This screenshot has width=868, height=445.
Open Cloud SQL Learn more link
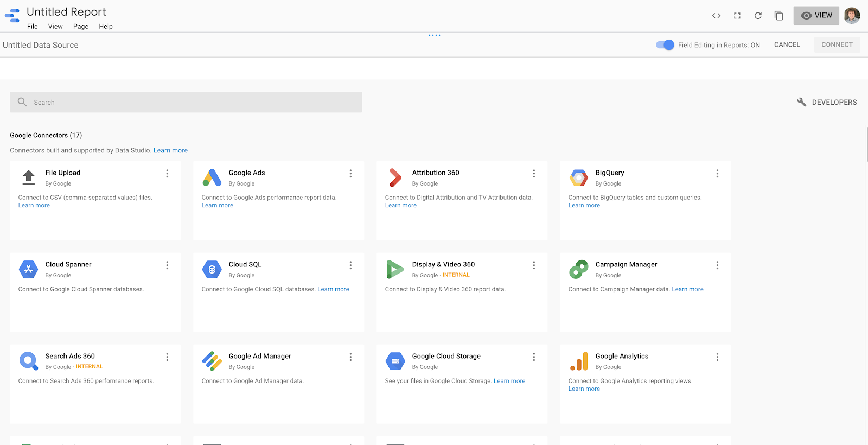[x=334, y=289]
